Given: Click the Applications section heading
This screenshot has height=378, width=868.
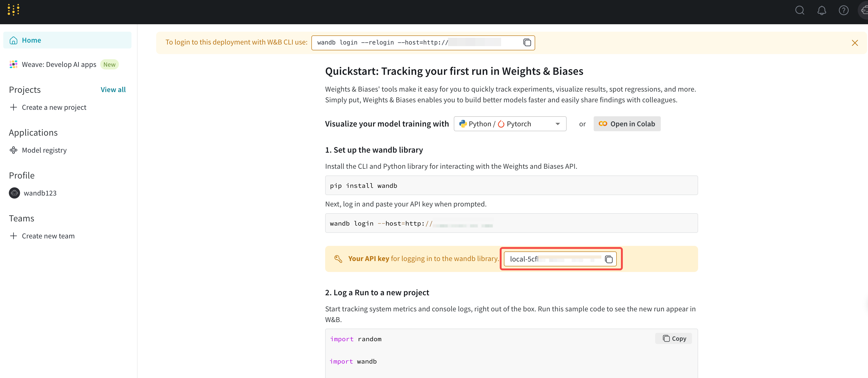Looking at the screenshot, I should (33, 132).
